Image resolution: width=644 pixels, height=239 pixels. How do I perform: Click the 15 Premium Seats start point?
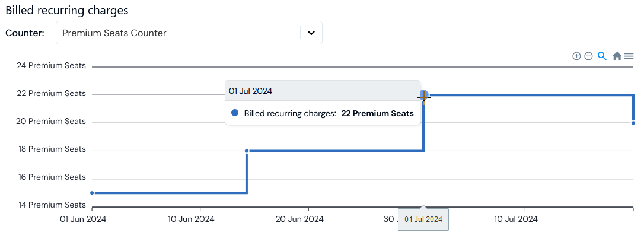[92, 193]
